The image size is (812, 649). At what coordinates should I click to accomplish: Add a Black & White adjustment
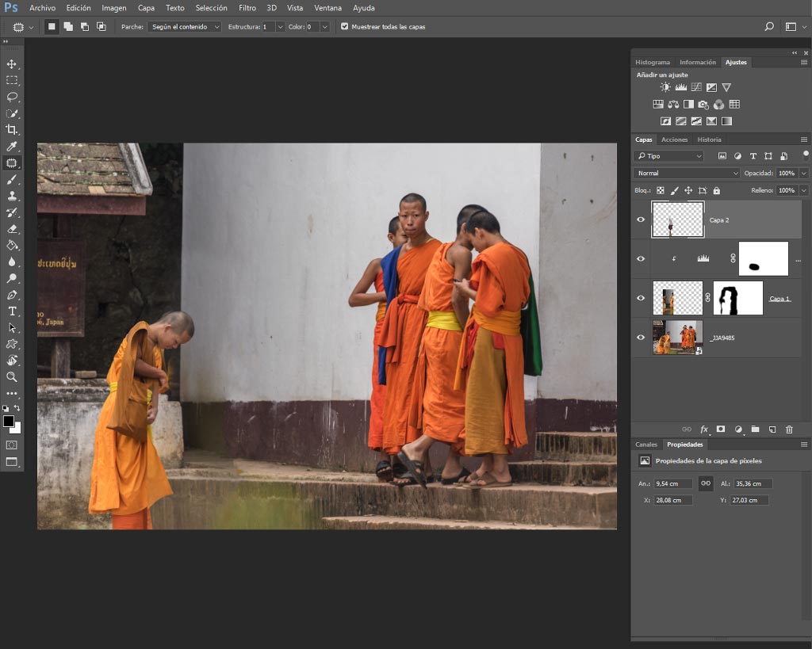point(688,105)
